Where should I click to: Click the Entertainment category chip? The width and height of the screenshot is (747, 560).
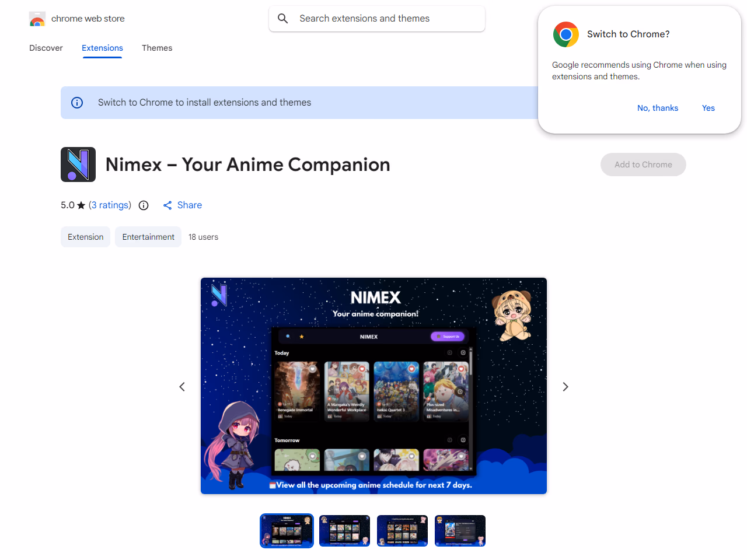point(148,237)
